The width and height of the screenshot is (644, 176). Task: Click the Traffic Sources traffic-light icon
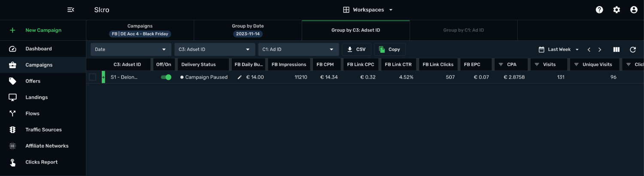(12, 130)
